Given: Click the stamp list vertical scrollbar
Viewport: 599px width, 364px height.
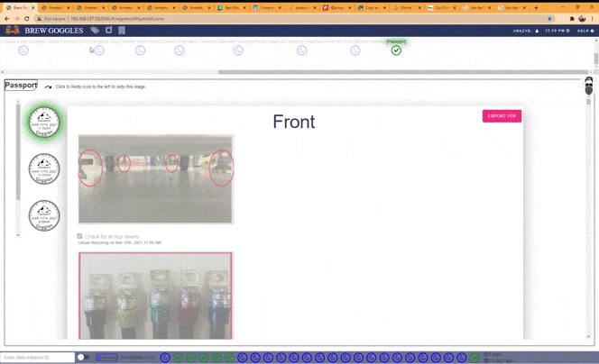Looking at the screenshot, I should point(18,151).
